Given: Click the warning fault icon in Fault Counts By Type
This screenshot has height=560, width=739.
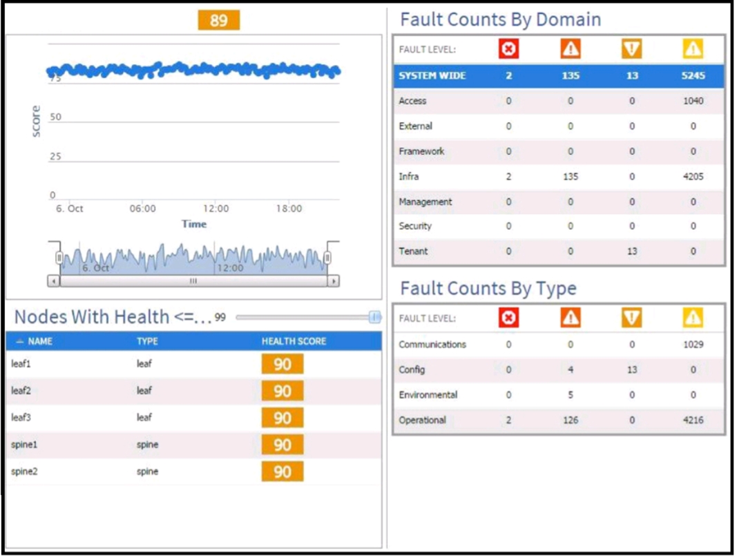Looking at the screenshot, I should click(693, 318).
